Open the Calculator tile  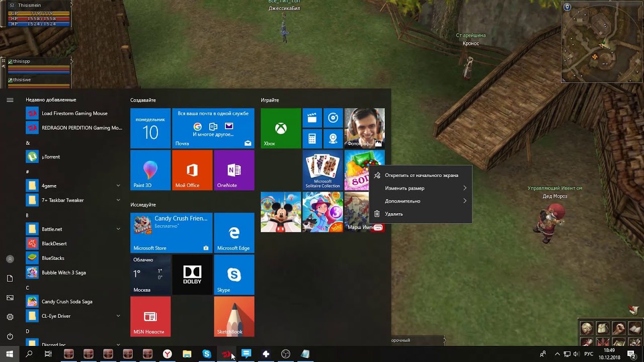point(312,139)
